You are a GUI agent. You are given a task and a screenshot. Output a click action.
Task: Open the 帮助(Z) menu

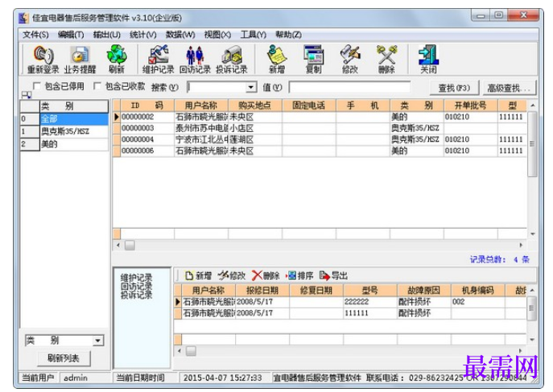click(288, 35)
